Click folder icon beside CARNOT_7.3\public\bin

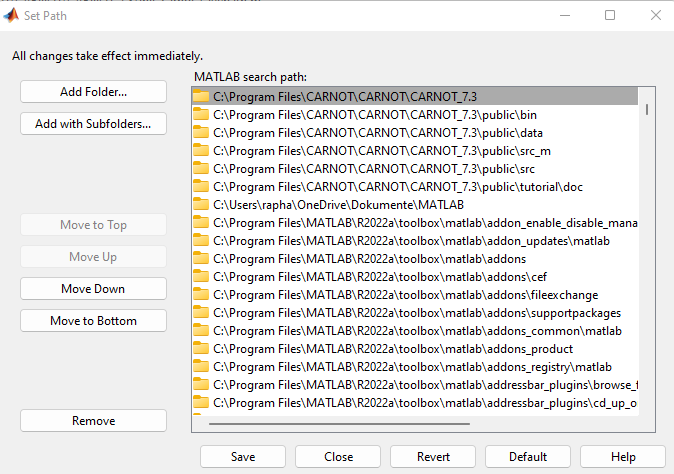201,115
